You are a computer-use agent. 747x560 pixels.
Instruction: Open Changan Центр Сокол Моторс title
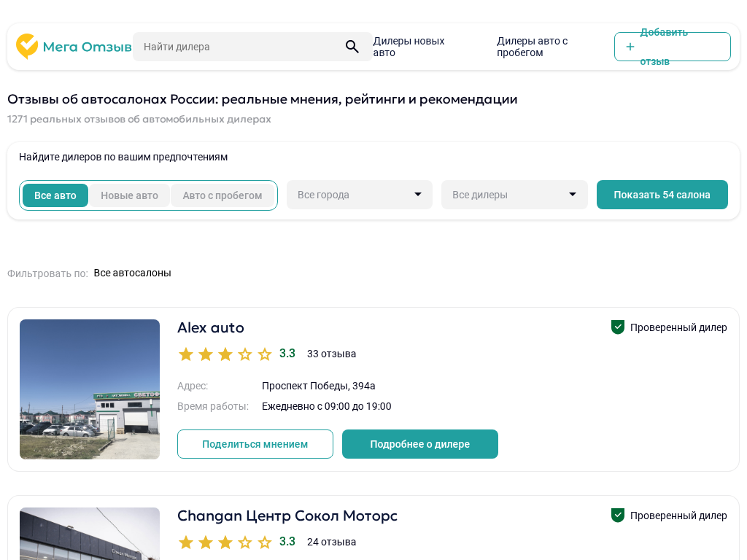[x=287, y=516]
